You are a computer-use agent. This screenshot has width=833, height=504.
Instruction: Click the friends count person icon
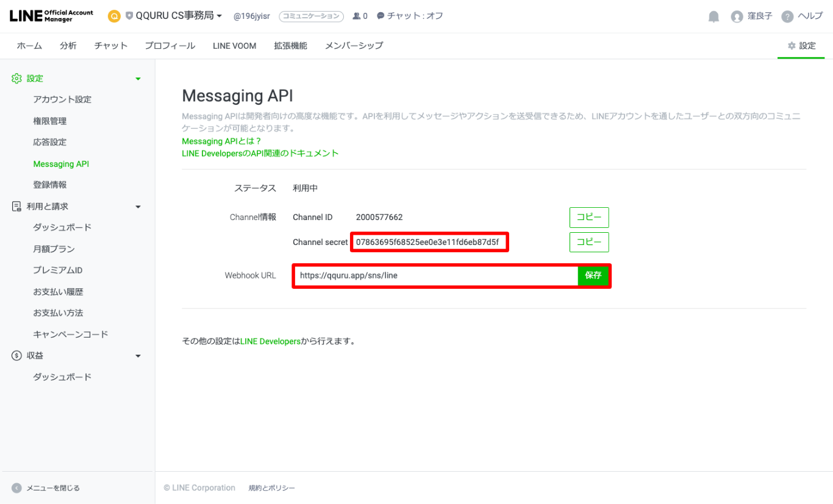pos(356,16)
